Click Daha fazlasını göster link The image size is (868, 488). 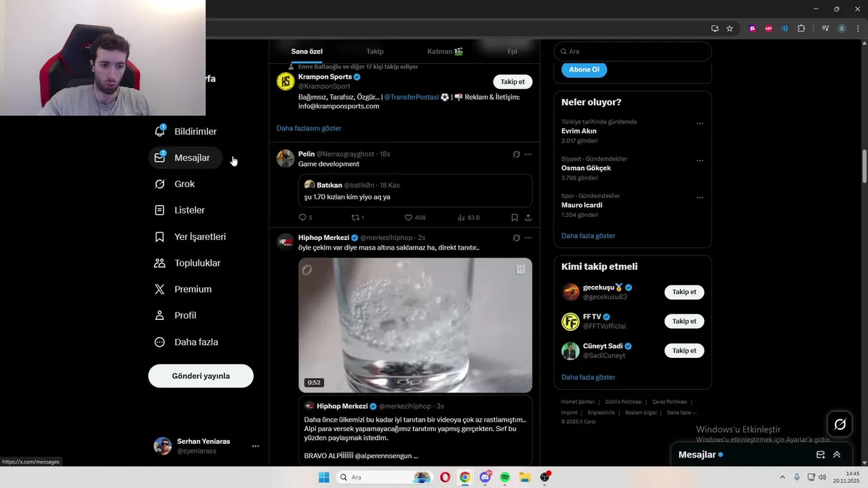coord(309,128)
